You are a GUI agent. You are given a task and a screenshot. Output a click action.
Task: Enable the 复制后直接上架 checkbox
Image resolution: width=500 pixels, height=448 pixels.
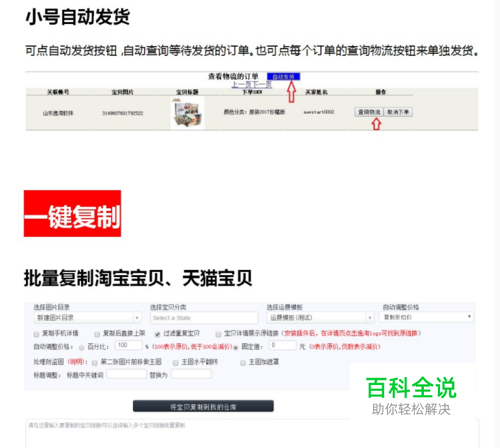97,334
